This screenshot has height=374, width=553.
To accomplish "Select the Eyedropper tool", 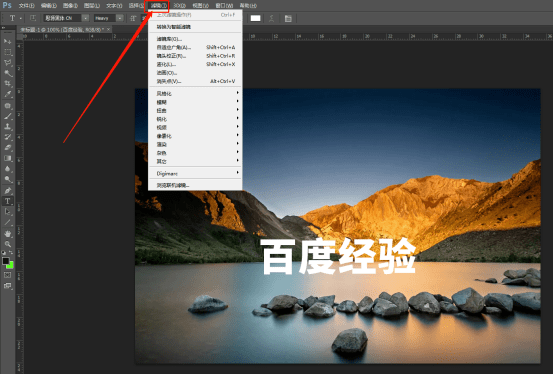I will coord(7,94).
